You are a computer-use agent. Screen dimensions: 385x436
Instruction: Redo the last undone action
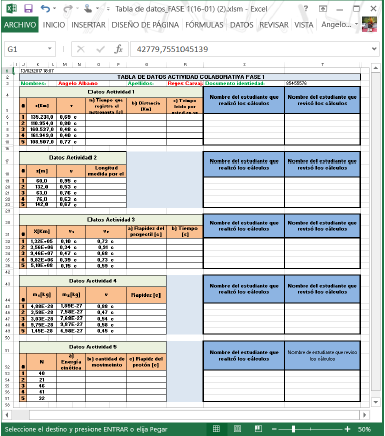click(x=68, y=8)
